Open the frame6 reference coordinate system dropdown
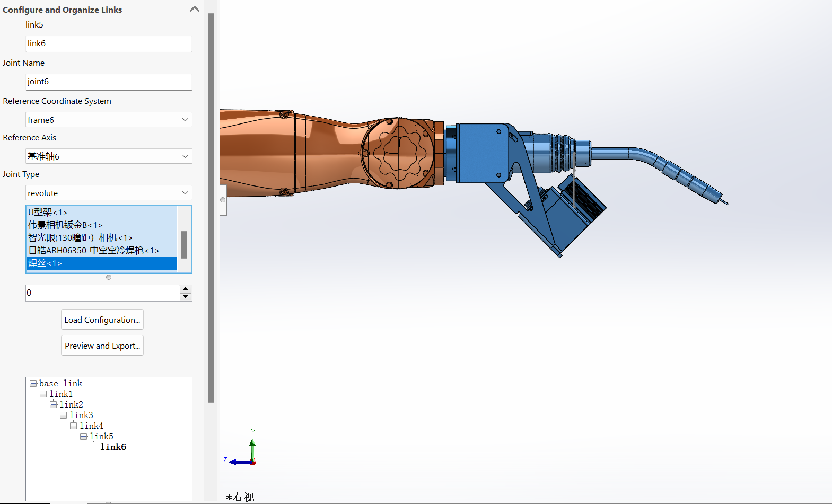 [109, 120]
